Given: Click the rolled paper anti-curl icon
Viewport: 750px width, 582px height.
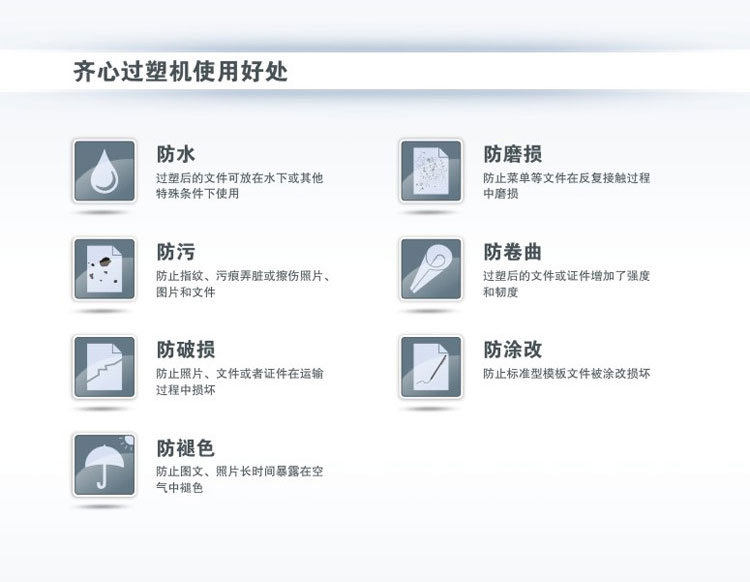Looking at the screenshot, I should pos(430,269).
